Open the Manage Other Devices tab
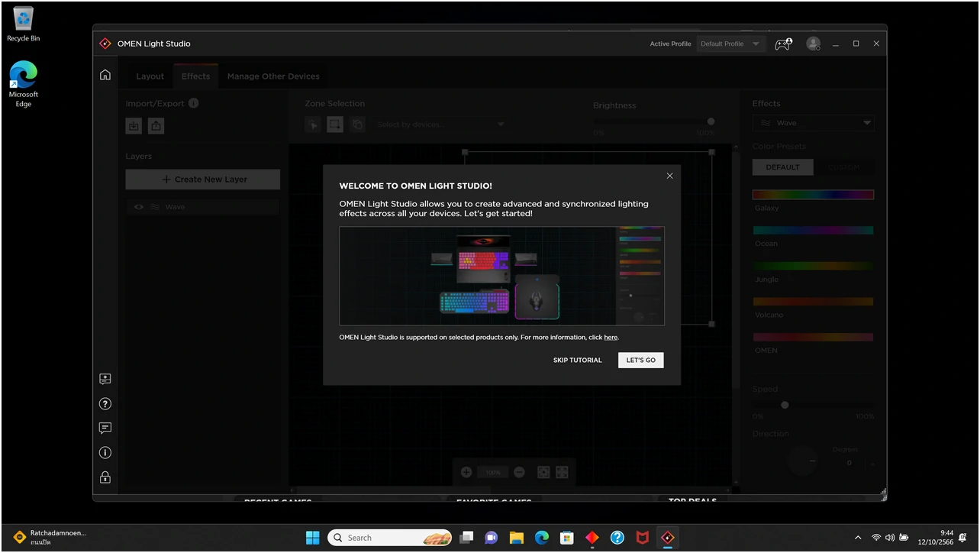The width and height of the screenshot is (980, 553). tap(273, 76)
